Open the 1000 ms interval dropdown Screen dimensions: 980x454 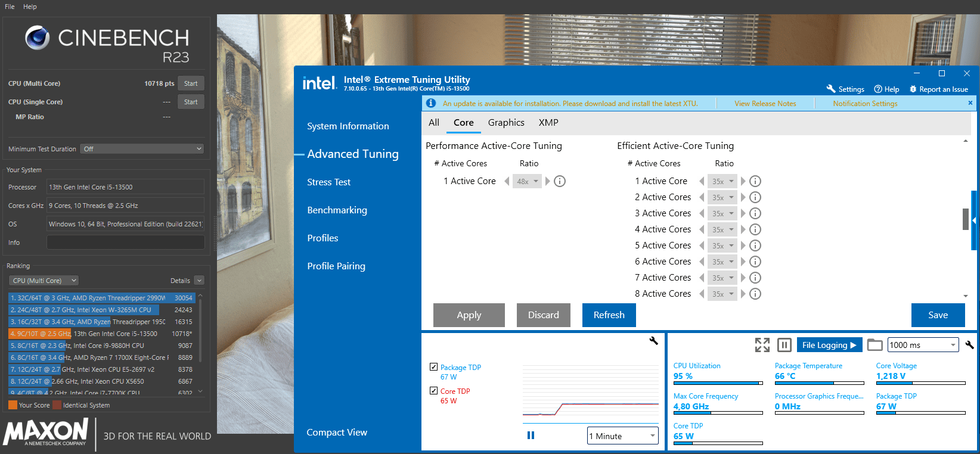pyautogui.click(x=923, y=345)
